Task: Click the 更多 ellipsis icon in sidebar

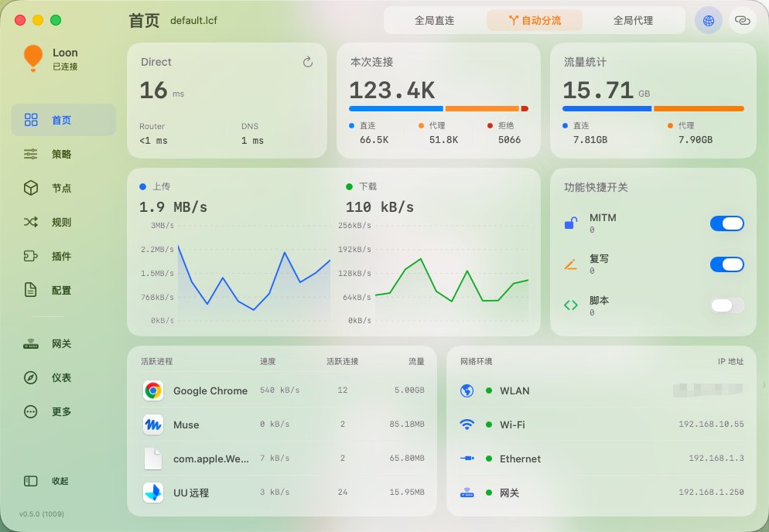Action: pyautogui.click(x=31, y=411)
